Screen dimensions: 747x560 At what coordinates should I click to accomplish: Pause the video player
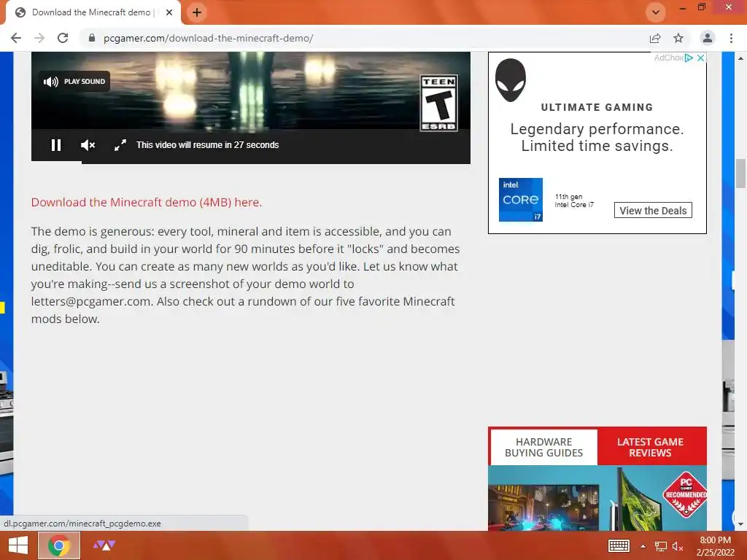pyautogui.click(x=55, y=145)
